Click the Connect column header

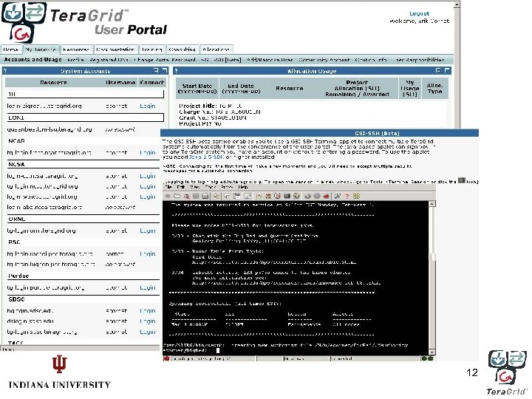coord(151,83)
